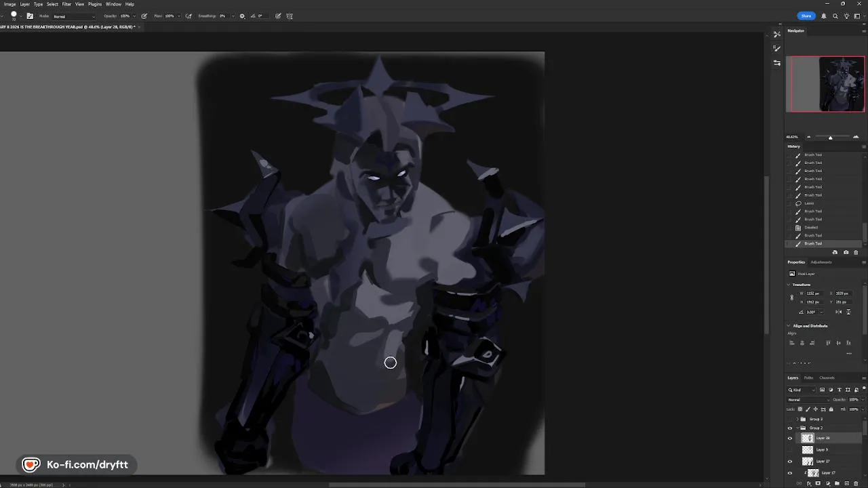The width and height of the screenshot is (868, 488).
Task: Click link width and height chain icon
Action: (x=791, y=298)
